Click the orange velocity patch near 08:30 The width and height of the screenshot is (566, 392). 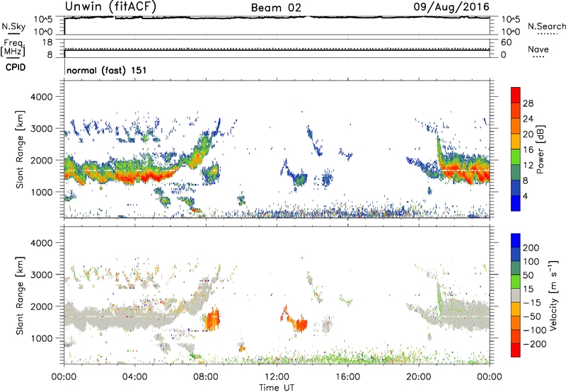coord(213,319)
